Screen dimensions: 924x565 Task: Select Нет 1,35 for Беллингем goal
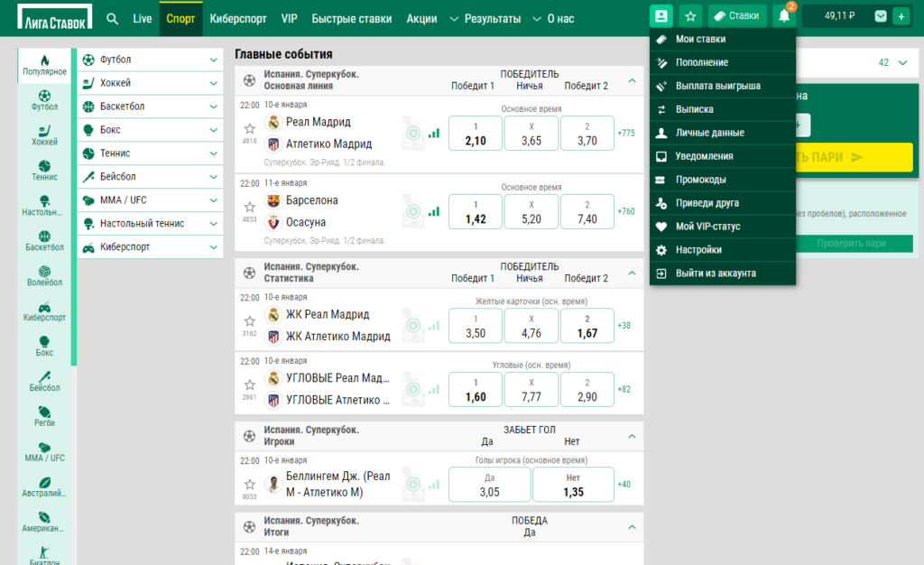573,485
